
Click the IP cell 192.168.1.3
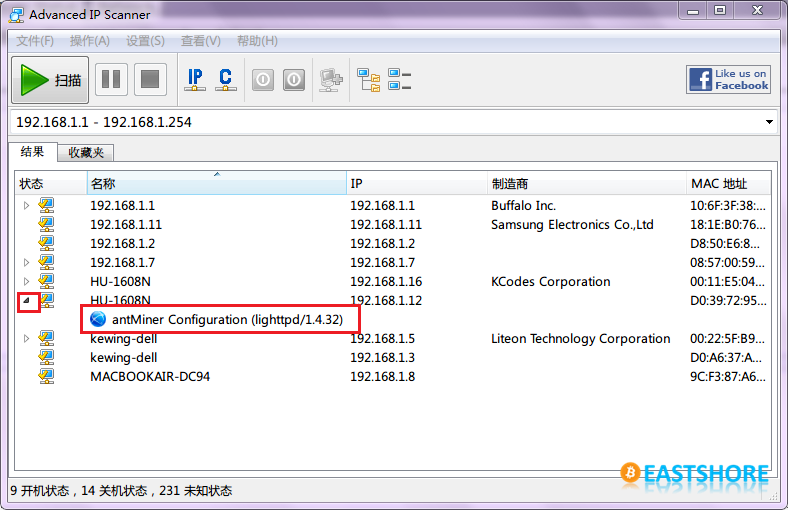[x=382, y=358]
